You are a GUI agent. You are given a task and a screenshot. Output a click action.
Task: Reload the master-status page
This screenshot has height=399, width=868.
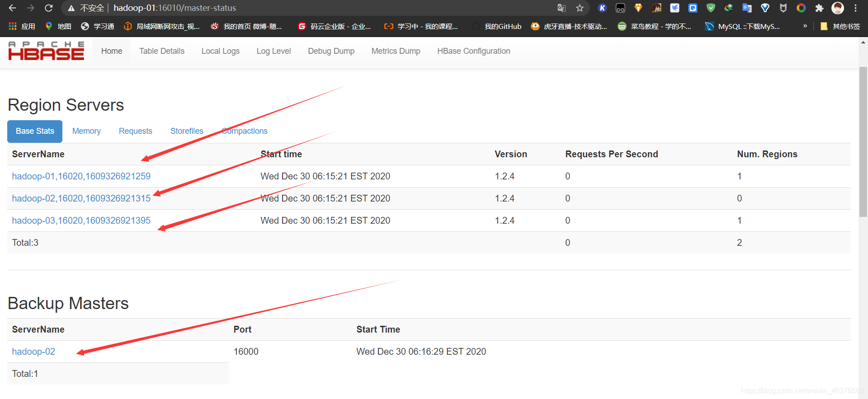[49, 8]
